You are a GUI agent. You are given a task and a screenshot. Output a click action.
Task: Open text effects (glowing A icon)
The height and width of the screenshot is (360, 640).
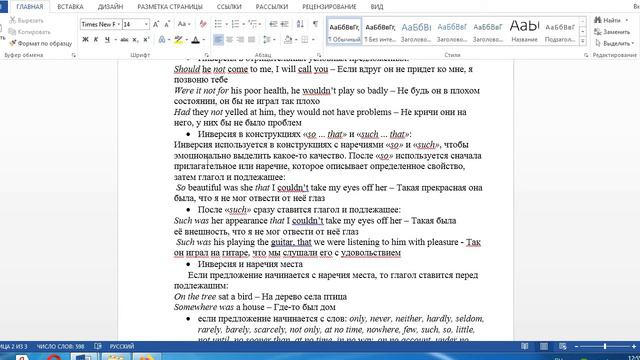pos(162,40)
